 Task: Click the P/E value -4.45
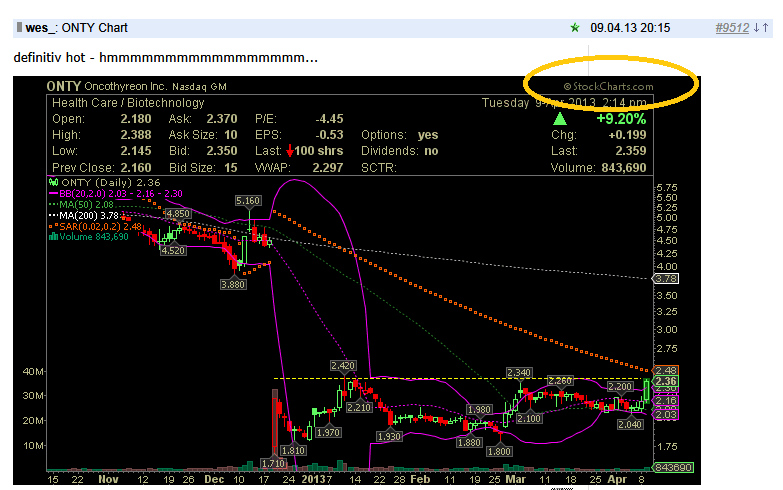(329, 119)
